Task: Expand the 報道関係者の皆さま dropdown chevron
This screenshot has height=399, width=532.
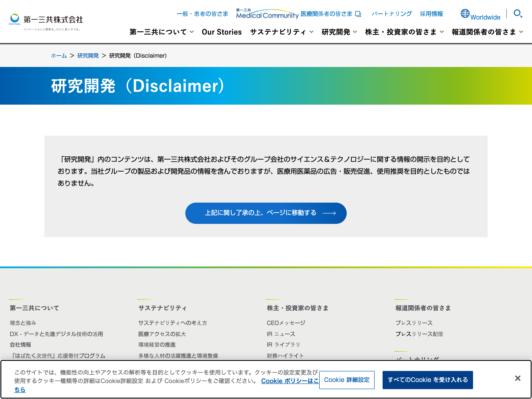Action: [521, 32]
